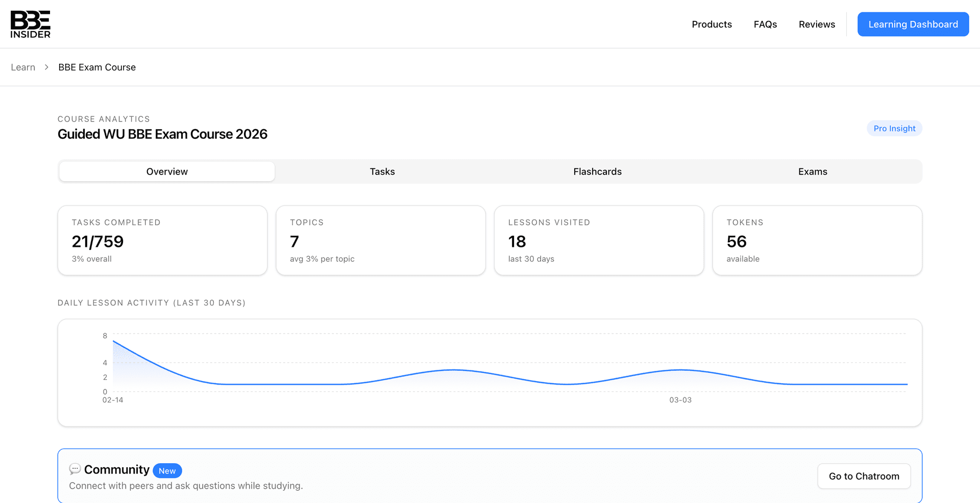Click the Pro Insight badge

[x=894, y=129]
